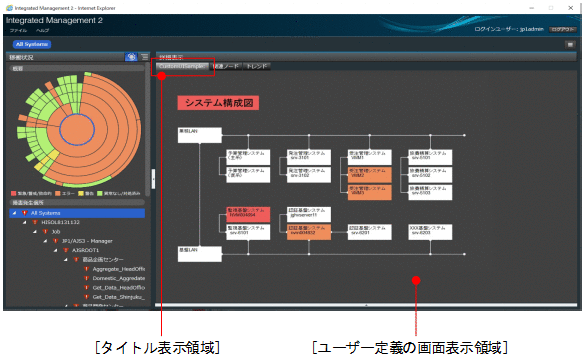This screenshot has height=363, width=584.
Task: Select the 予算管理システム (主系) node
Action: (x=248, y=157)
